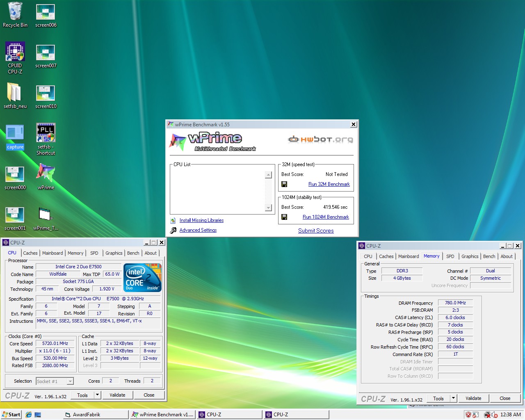Switch to Caches tab in left CPU-Z

30,253
